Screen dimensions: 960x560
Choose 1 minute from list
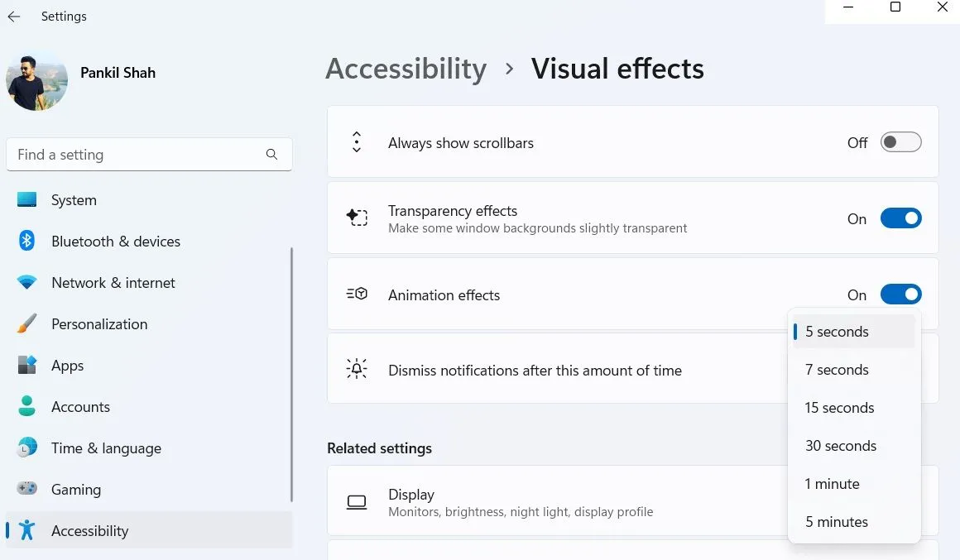(x=853, y=484)
